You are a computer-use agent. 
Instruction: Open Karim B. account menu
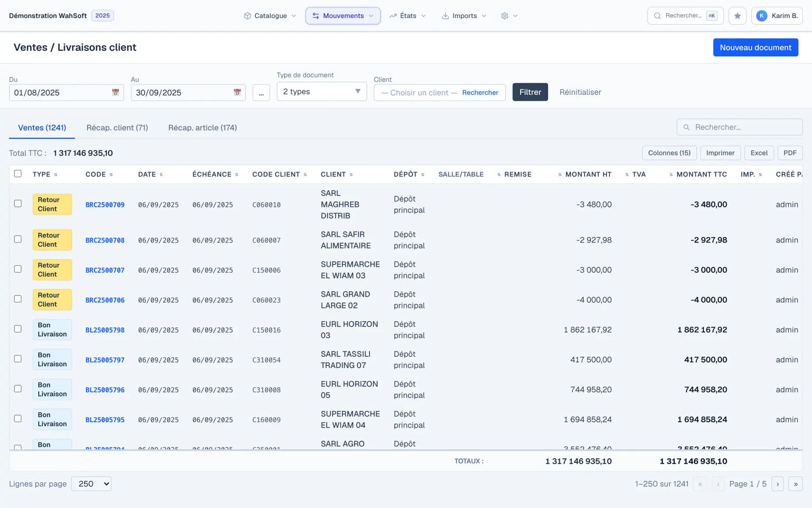[x=777, y=16]
